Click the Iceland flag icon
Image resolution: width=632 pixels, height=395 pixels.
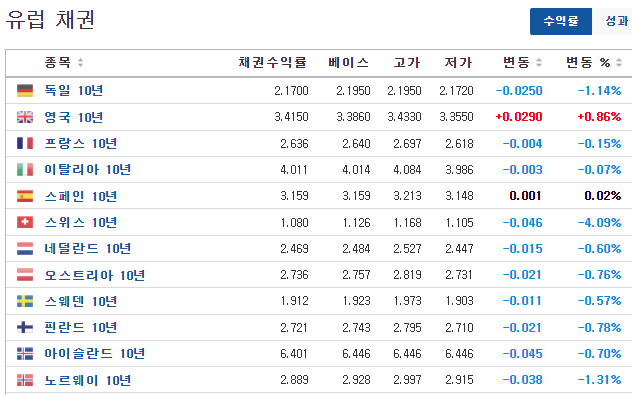pyautogui.click(x=25, y=353)
